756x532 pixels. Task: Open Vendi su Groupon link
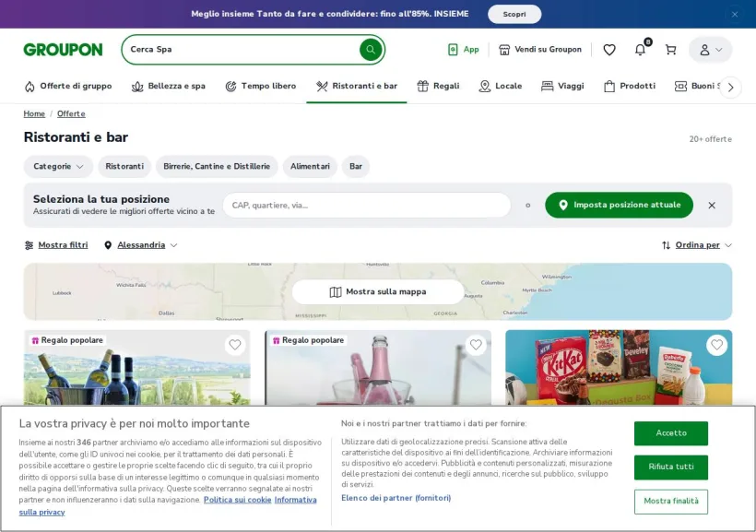click(x=540, y=49)
